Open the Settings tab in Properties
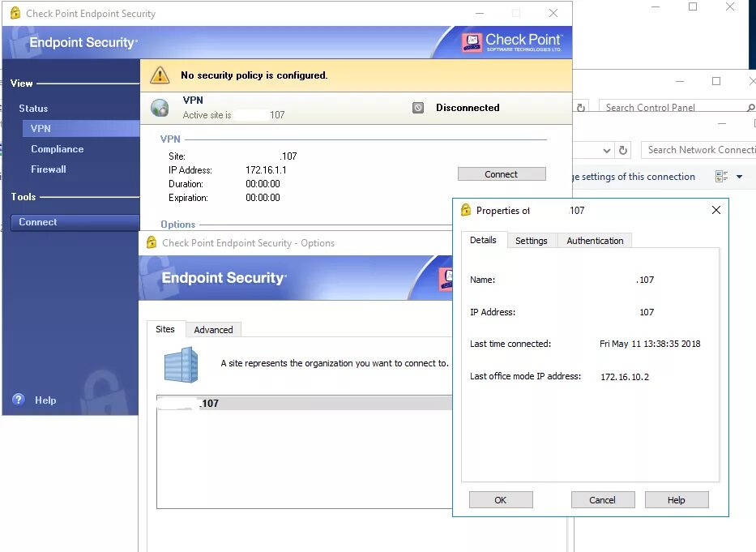Viewport: 756px width, 552px height. [532, 241]
